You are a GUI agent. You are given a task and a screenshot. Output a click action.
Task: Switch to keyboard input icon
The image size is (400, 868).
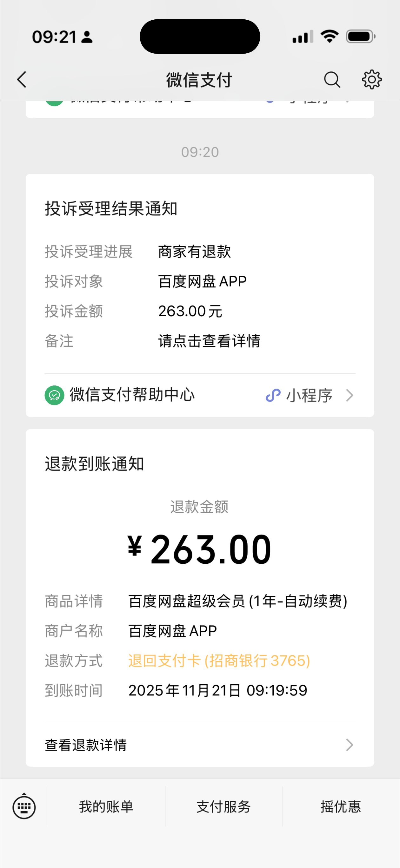point(24,807)
